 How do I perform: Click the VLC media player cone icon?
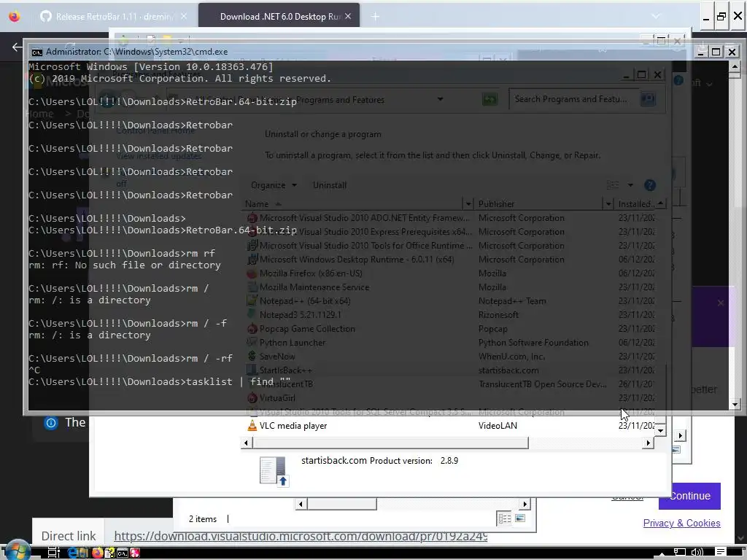coord(252,426)
